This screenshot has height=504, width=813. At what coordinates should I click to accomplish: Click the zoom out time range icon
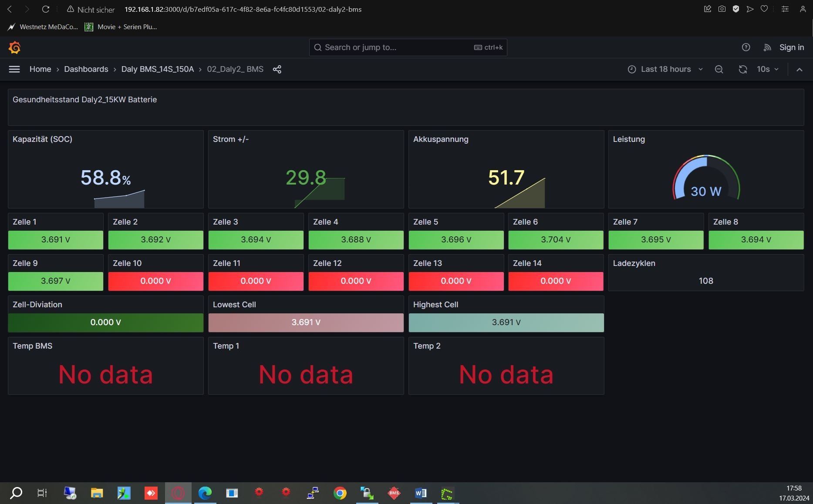[x=719, y=69]
